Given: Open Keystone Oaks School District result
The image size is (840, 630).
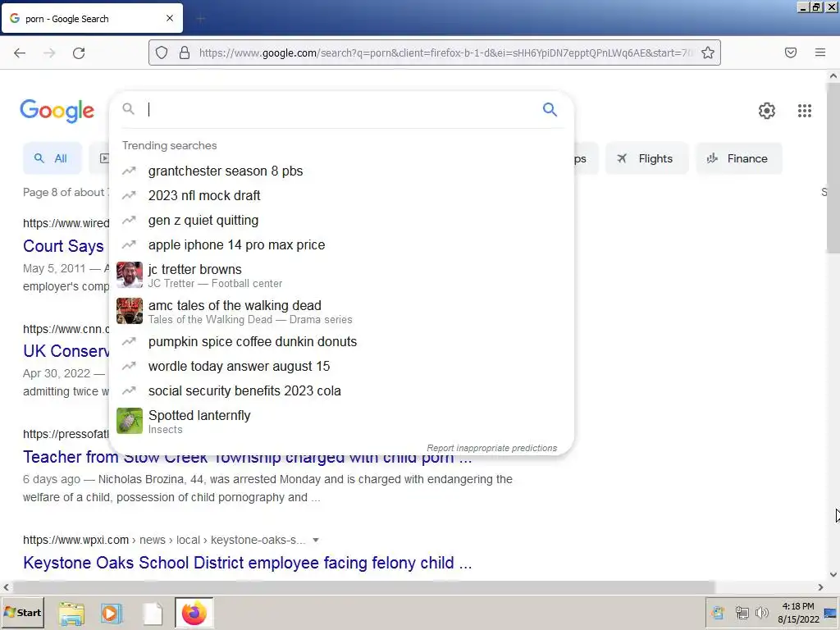Looking at the screenshot, I should [247, 563].
